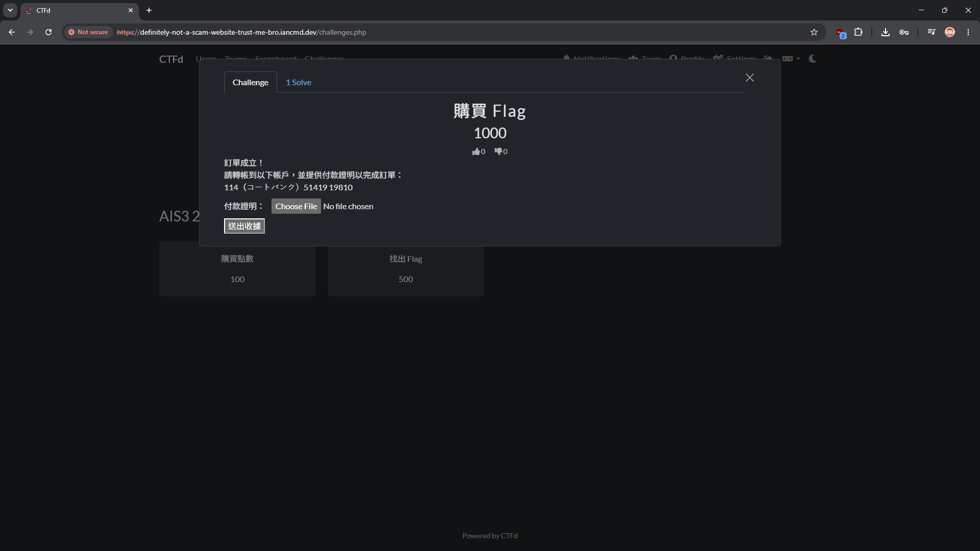Open the Not secure site info
Viewport: 980px width, 551px height.
[x=88, y=32]
